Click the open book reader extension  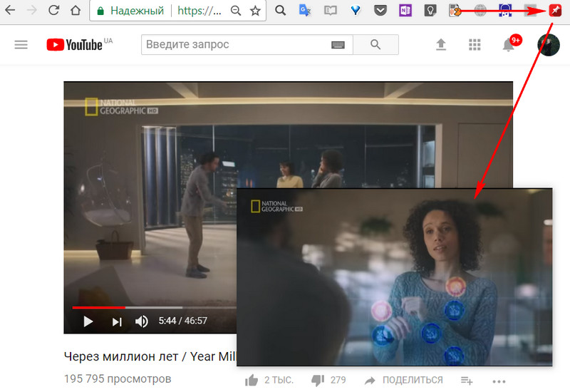pyautogui.click(x=330, y=11)
